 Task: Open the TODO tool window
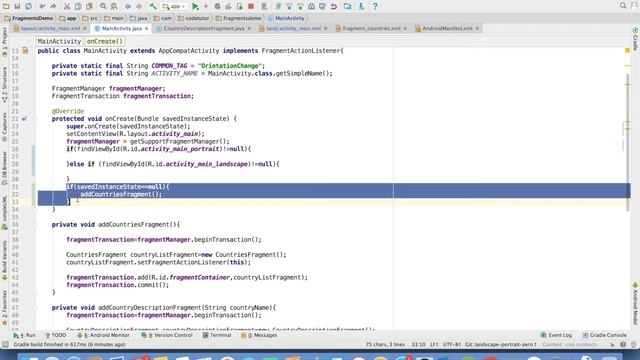(x=56, y=335)
